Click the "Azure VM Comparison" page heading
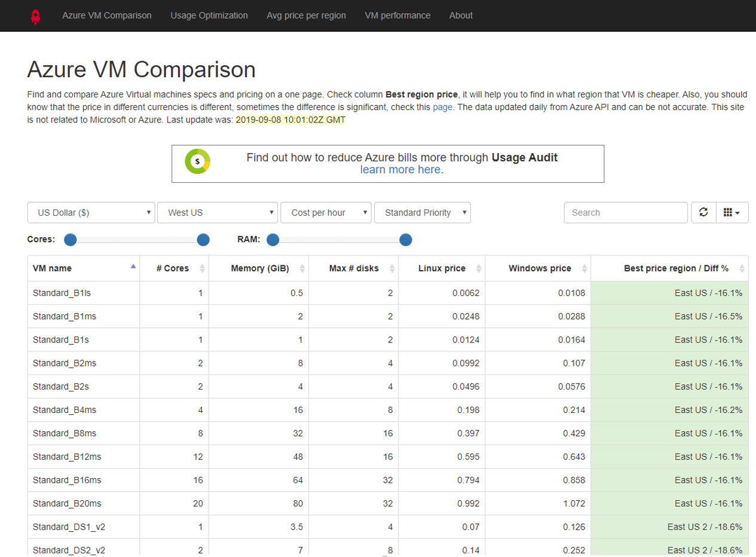756x557 pixels. pyautogui.click(x=142, y=69)
